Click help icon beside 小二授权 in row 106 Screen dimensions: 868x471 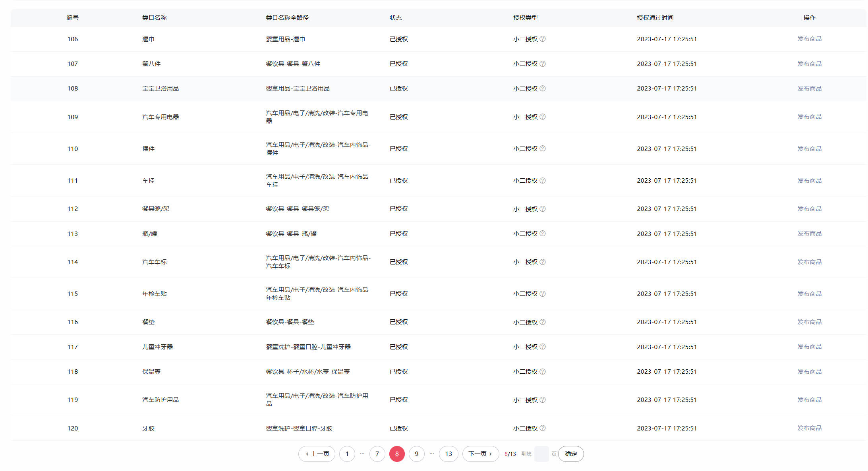(x=543, y=39)
